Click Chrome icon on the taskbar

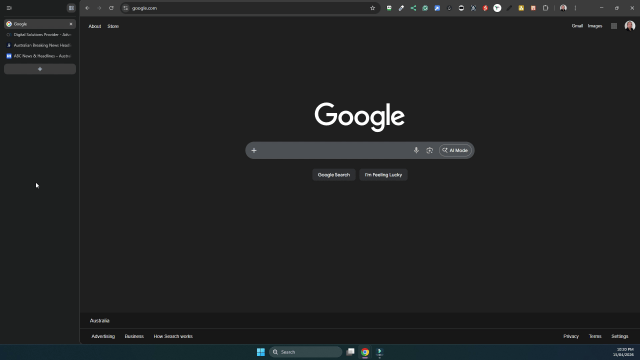tap(365, 352)
